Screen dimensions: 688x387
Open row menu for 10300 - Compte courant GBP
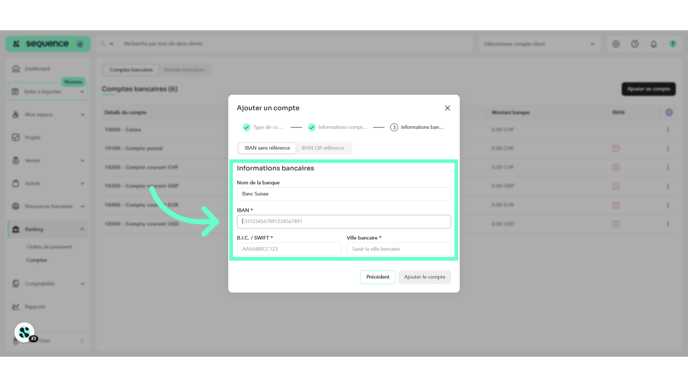tap(668, 186)
